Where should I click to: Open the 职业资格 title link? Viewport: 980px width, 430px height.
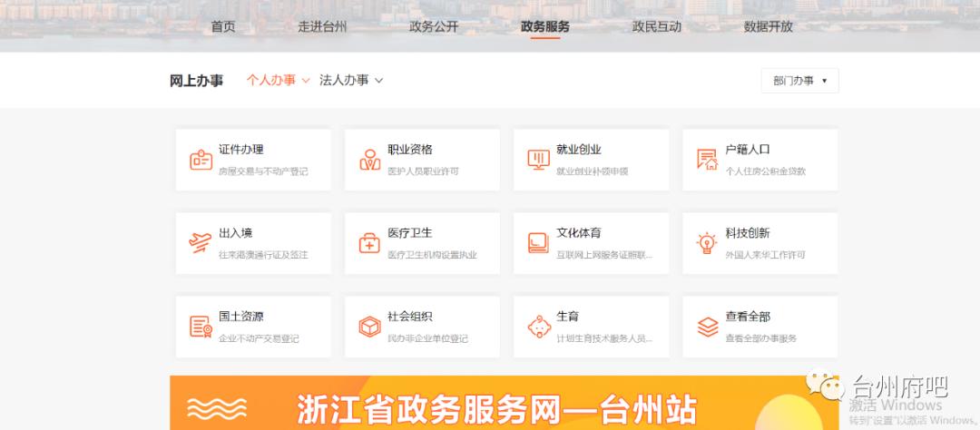click(x=410, y=150)
